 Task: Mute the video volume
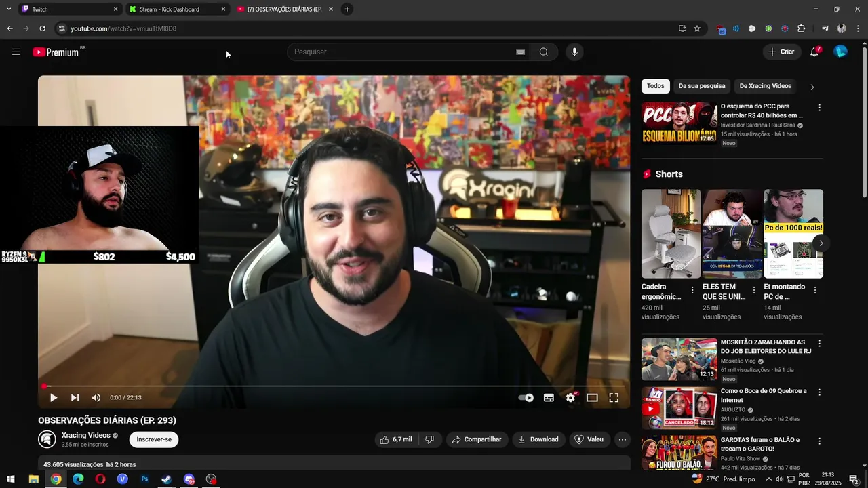coord(96,398)
